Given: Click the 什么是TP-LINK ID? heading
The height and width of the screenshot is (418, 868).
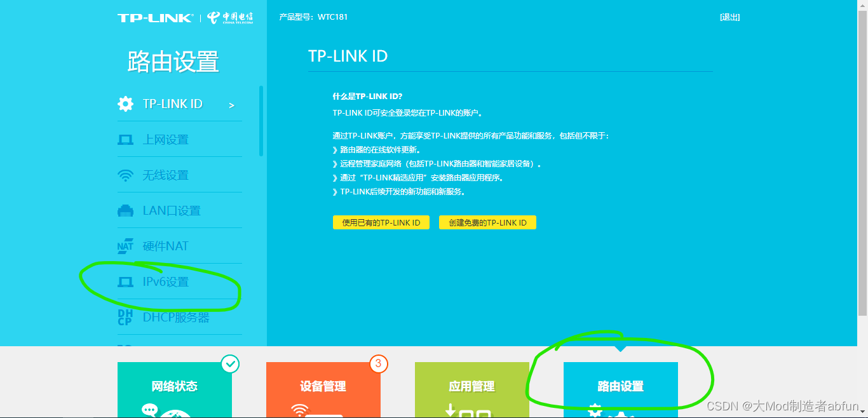Looking at the screenshot, I should [x=367, y=97].
